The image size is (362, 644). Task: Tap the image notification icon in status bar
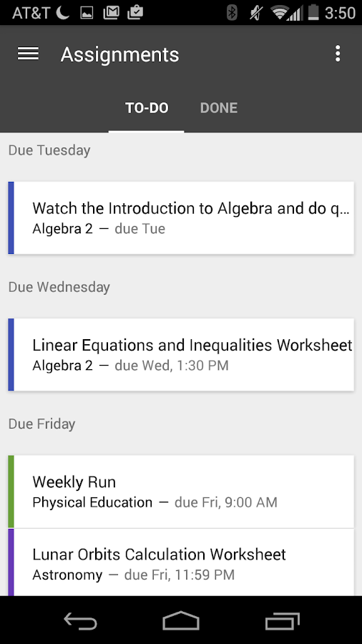coord(87,13)
